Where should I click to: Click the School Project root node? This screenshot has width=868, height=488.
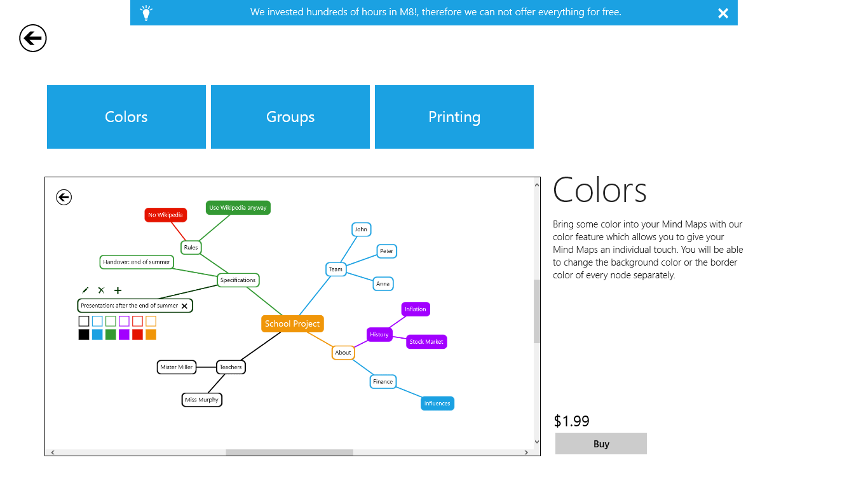pyautogui.click(x=292, y=323)
